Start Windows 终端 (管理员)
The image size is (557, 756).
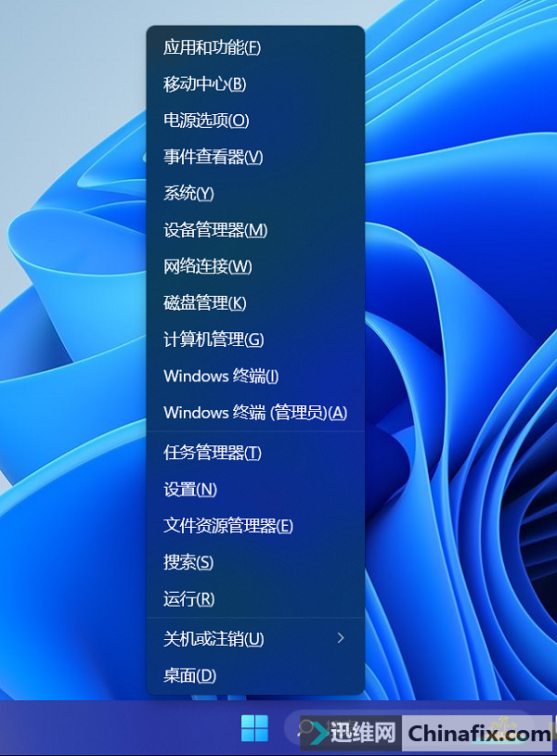tap(254, 413)
